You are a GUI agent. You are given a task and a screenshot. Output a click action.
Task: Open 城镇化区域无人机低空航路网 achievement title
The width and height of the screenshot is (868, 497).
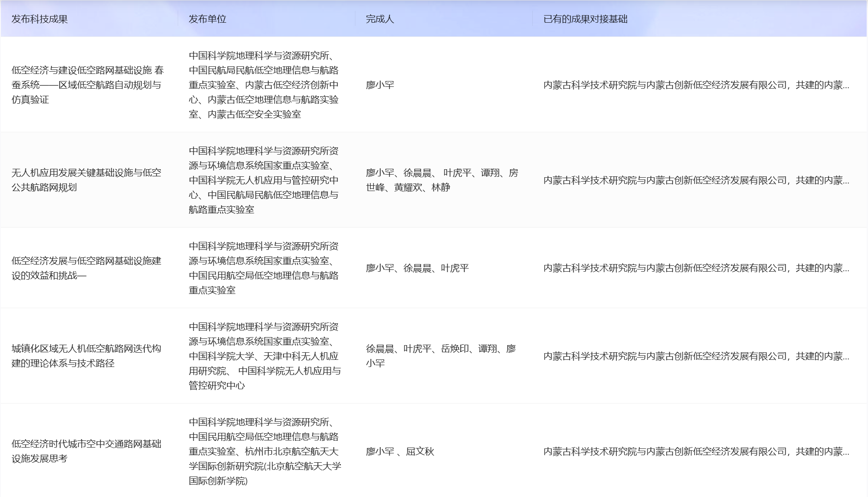click(x=86, y=356)
